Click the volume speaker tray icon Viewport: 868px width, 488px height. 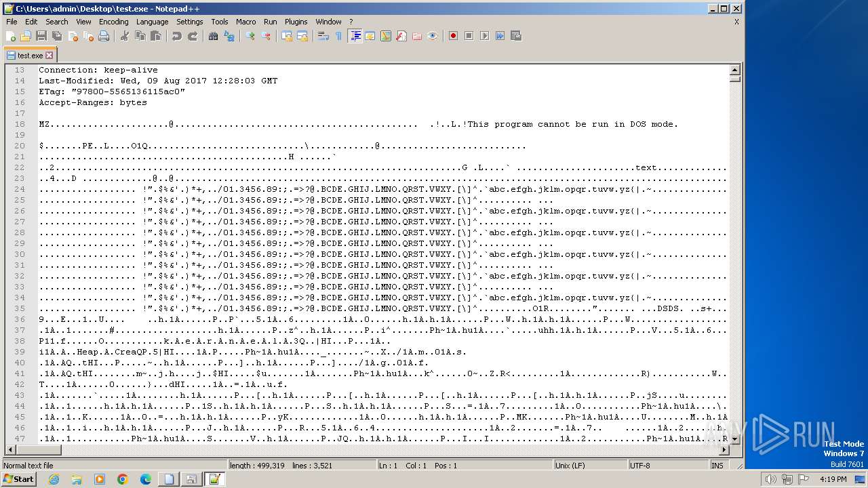[x=770, y=479]
